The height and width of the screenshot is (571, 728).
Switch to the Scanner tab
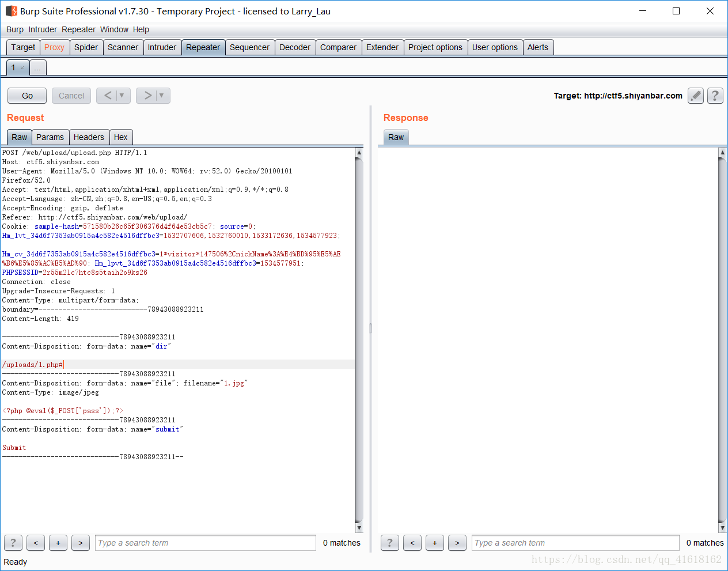[123, 47]
